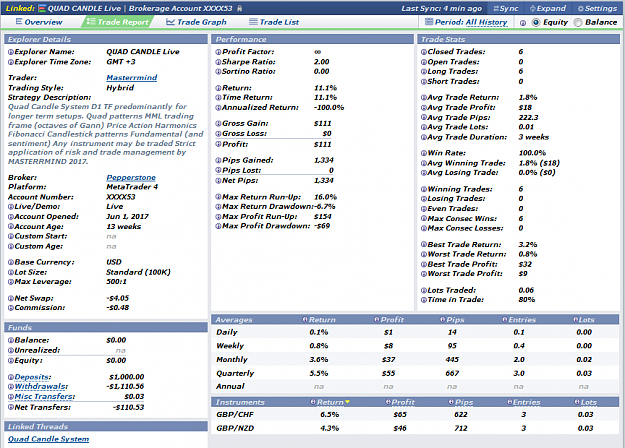Select the GBP/CHF instrument row
This screenshot has width=625, height=448.
point(415,415)
